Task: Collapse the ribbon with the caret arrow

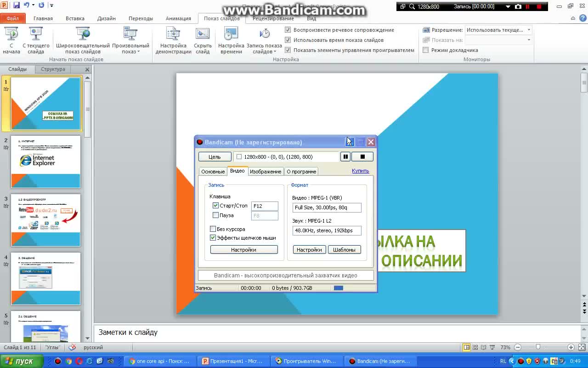Action: 573,18
